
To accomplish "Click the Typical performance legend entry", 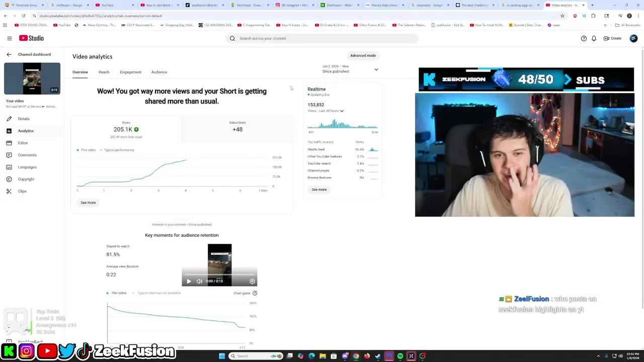I will pyautogui.click(x=117, y=150).
